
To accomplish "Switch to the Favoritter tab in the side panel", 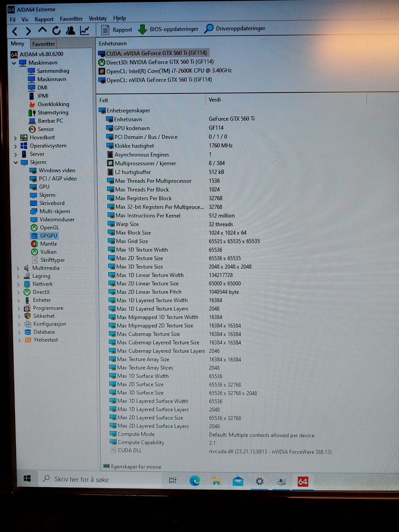I will tap(43, 44).
